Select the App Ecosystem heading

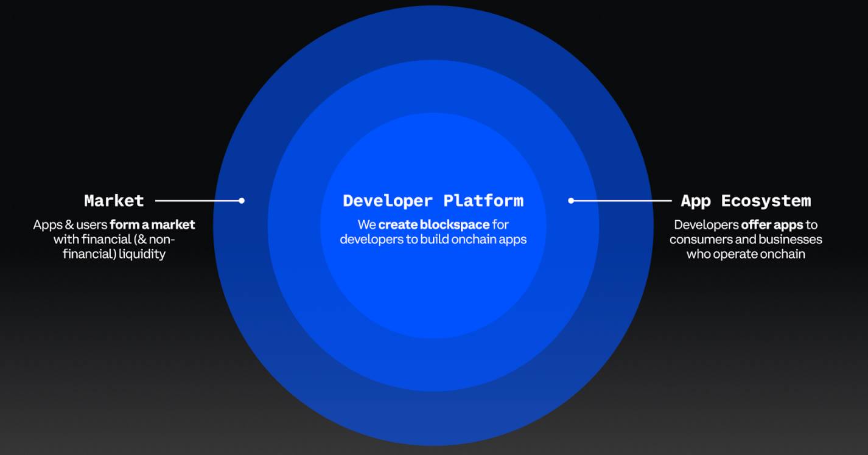click(746, 201)
